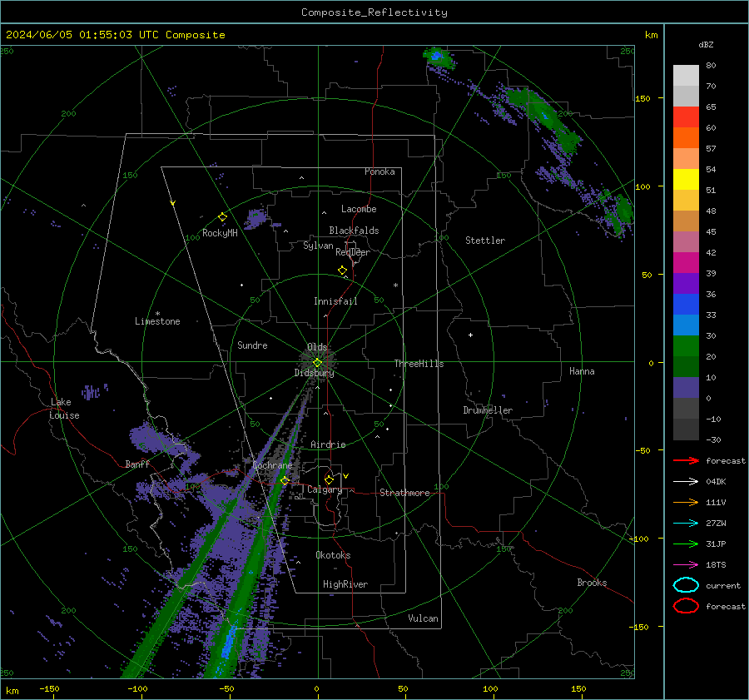Click the yellow diamond marker near RockyMH

pyautogui.click(x=222, y=217)
